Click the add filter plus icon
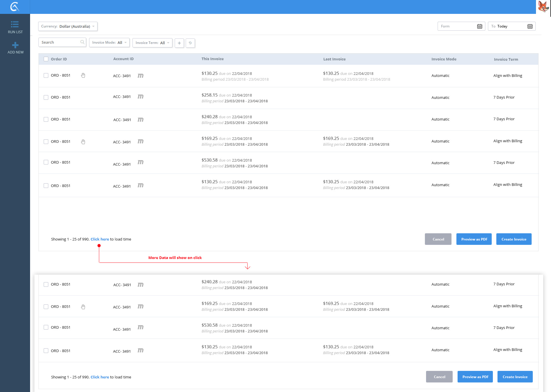 click(179, 43)
